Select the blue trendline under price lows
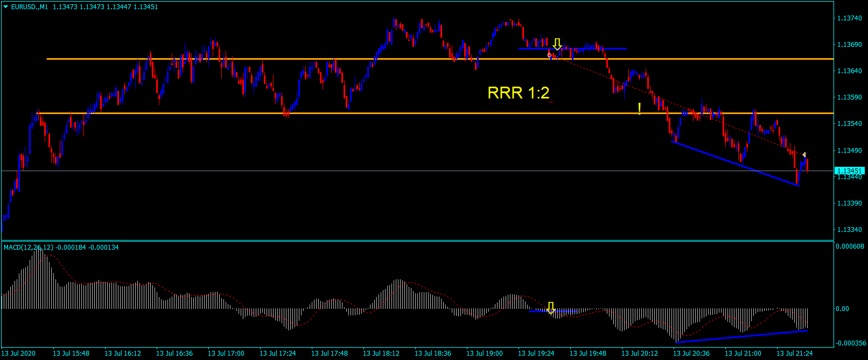Viewport: 868px width, 360px height. (735, 164)
